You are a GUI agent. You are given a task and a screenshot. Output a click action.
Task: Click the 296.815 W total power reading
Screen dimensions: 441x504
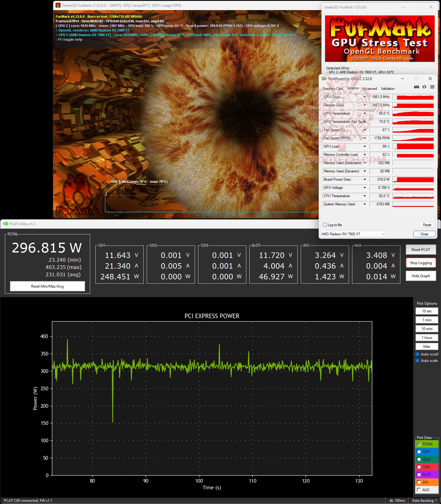pos(47,248)
